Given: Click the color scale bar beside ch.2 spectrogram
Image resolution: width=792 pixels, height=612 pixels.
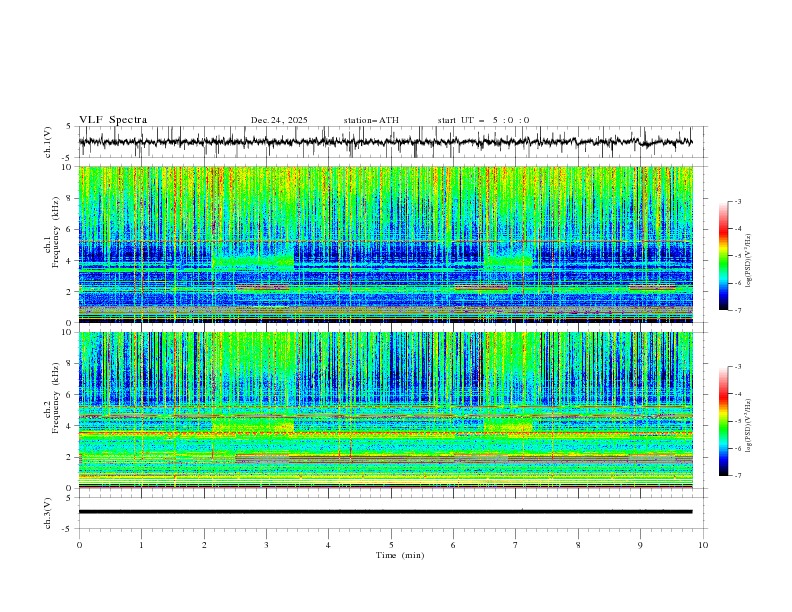Looking at the screenshot, I should [x=723, y=421].
